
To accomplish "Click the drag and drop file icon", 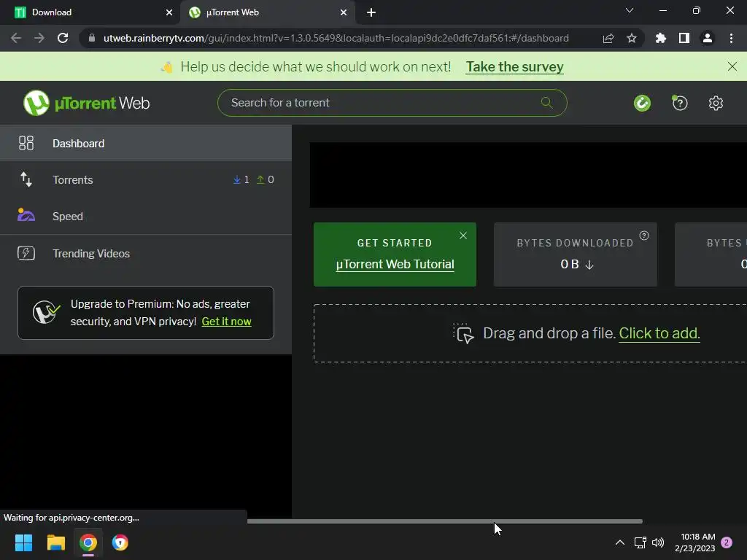I will (463, 332).
